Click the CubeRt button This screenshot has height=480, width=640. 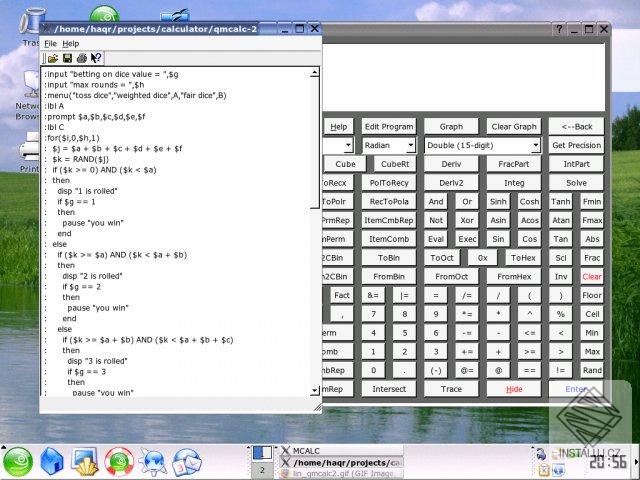[x=395, y=164]
